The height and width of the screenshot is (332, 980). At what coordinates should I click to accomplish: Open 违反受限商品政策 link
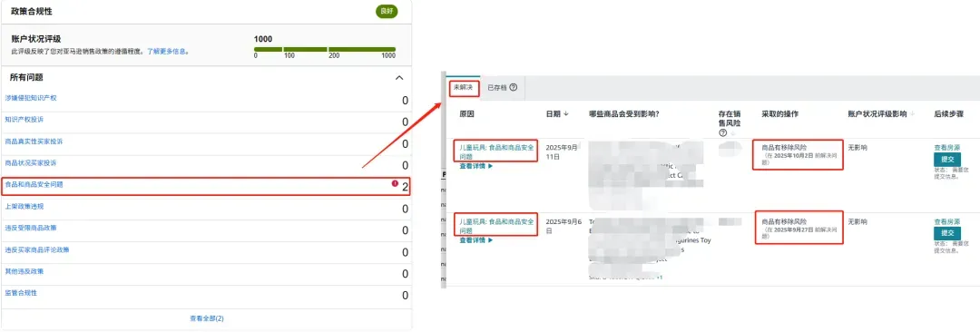click(x=31, y=228)
